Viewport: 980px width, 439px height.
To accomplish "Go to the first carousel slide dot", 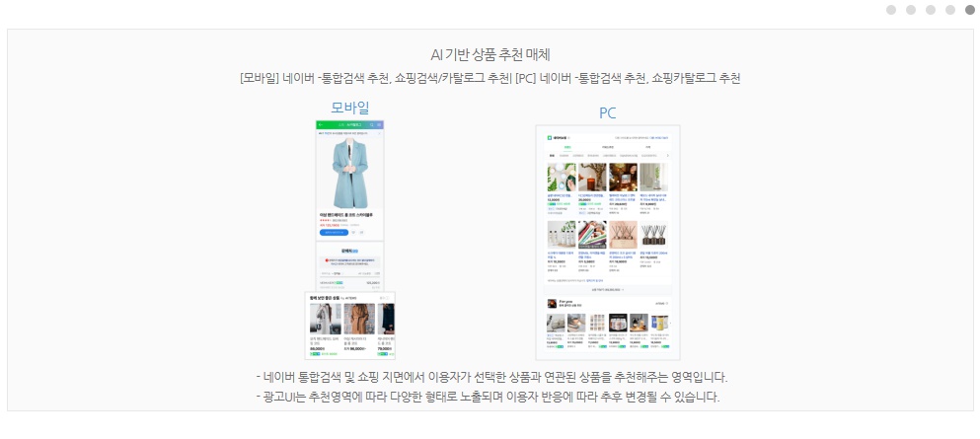I will tap(891, 9).
